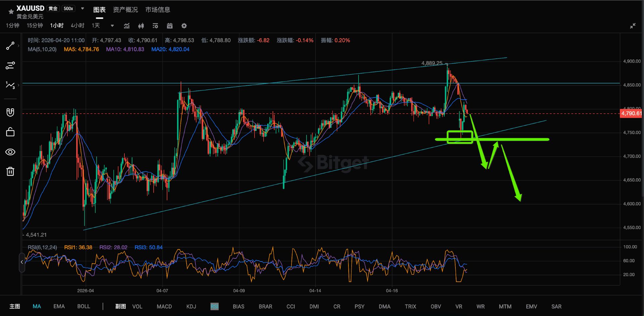Select the MTM indicator
This screenshot has width=644, height=316.
505,306
